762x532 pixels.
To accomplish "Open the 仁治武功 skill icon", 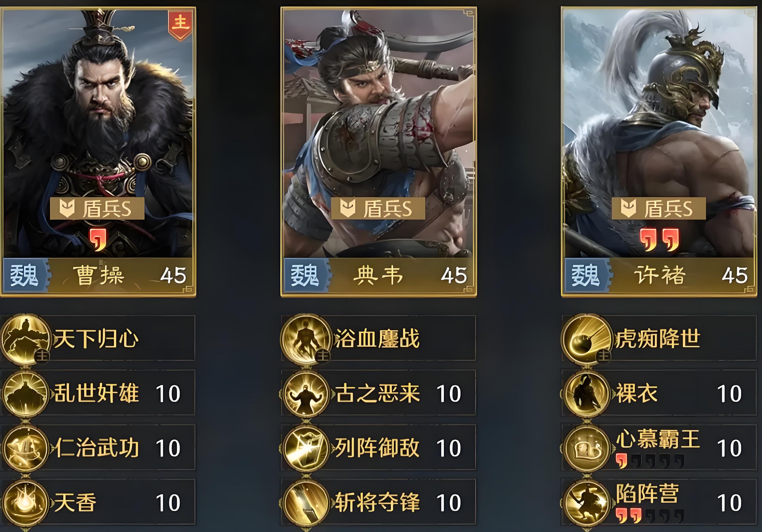I will point(25,448).
